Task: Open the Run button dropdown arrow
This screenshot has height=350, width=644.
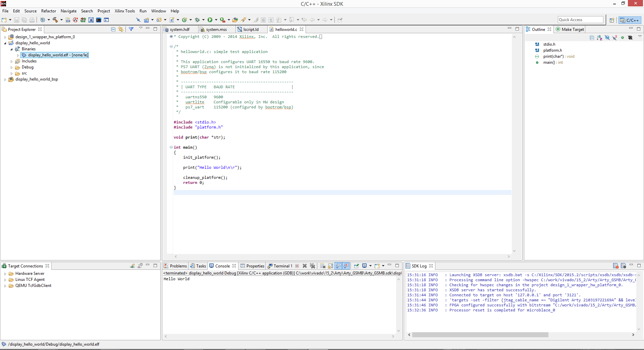Action: pos(216,20)
